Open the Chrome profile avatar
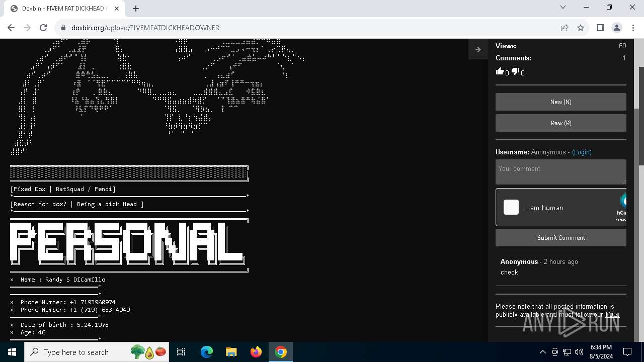 pyautogui.click(x=616, y=28)
